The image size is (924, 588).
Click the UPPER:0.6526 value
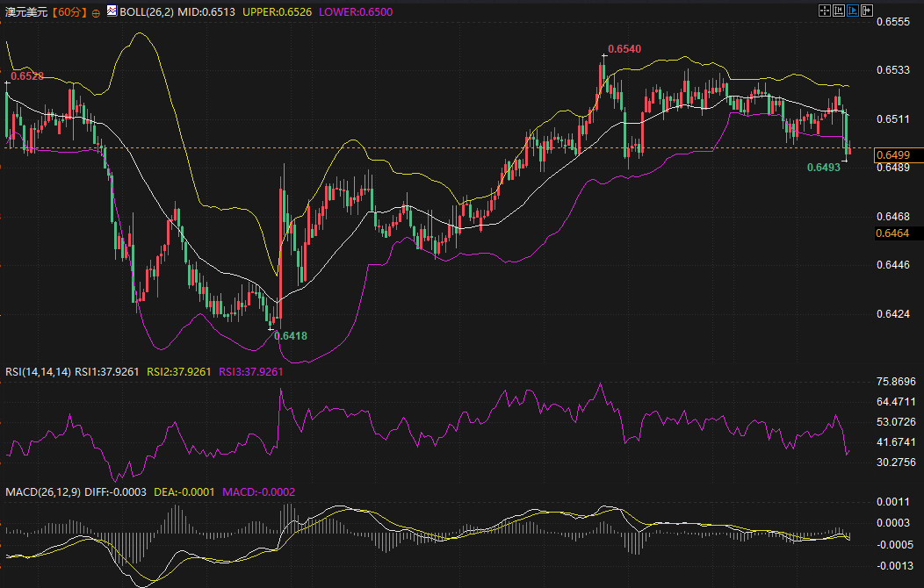coord(277,11)
